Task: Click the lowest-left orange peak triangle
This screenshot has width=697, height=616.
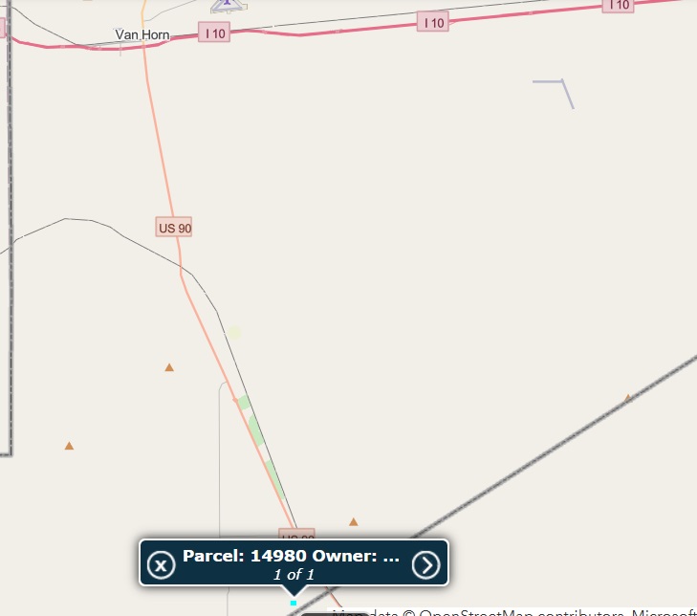Action: [69, 446]
